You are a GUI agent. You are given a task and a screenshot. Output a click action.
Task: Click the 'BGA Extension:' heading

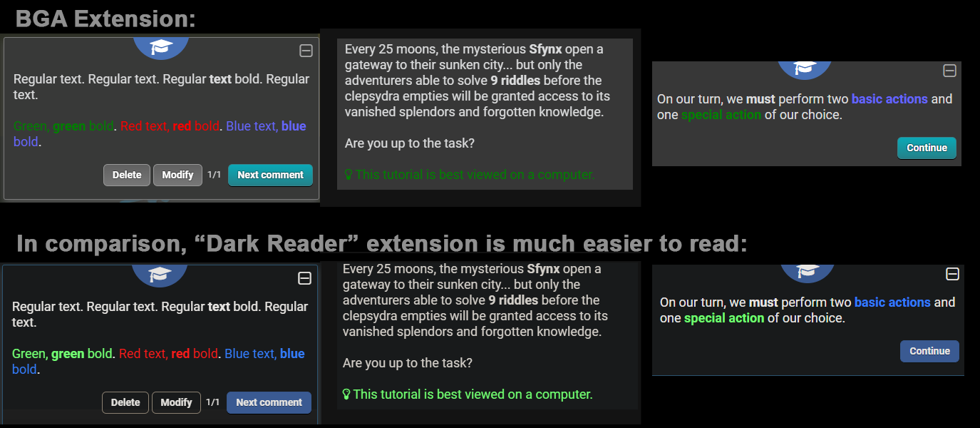(x=105, y=19)
